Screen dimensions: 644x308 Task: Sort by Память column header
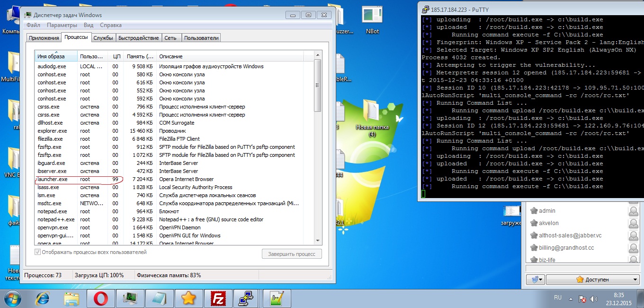pos(140,56)
